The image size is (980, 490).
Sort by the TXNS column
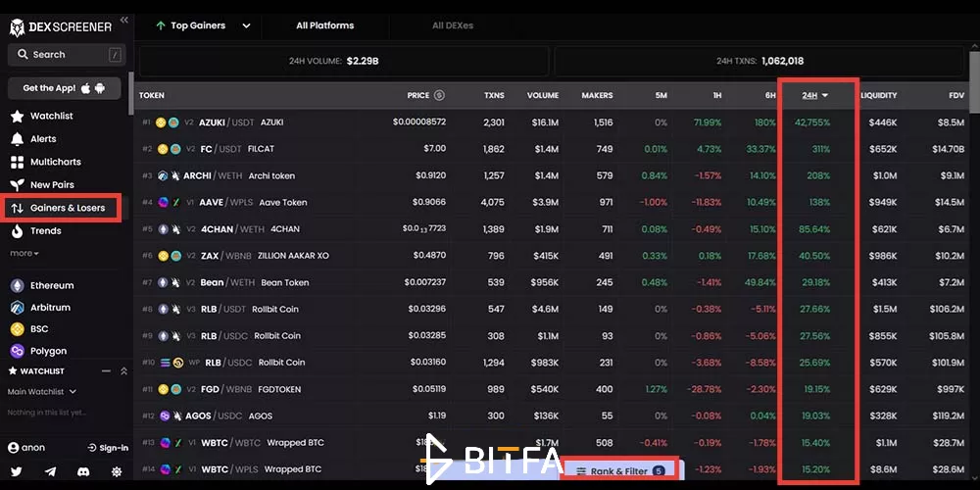[494, 96]
